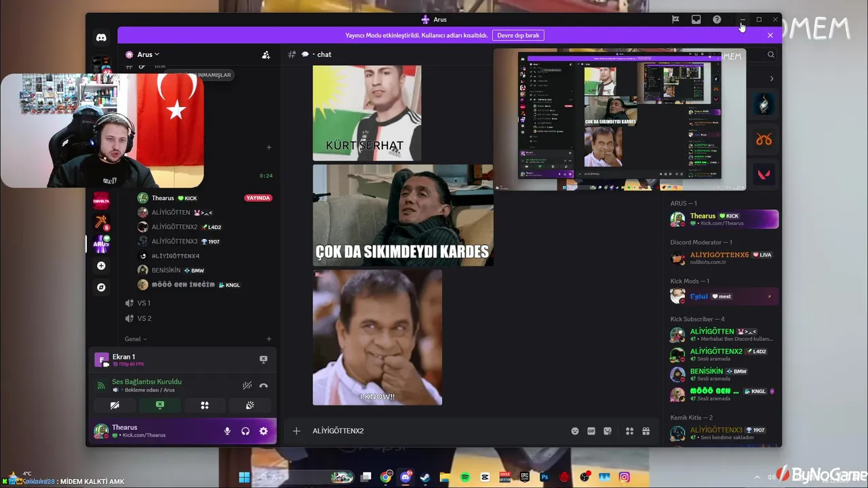Open GIF picker in message bar
Viewport: 868px width, 488px height.
[591, 431]
